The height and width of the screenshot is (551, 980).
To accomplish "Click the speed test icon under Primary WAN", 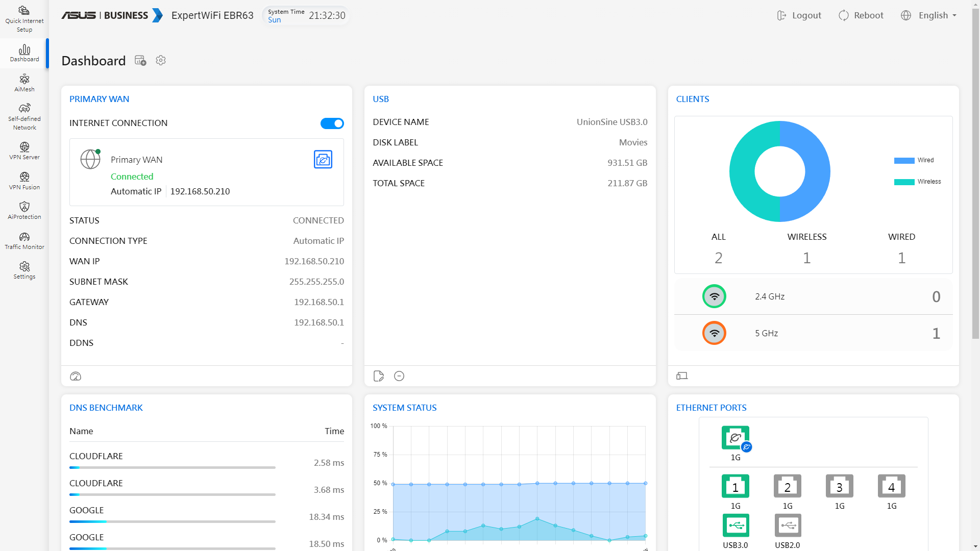I will click(x=76, y=377).
